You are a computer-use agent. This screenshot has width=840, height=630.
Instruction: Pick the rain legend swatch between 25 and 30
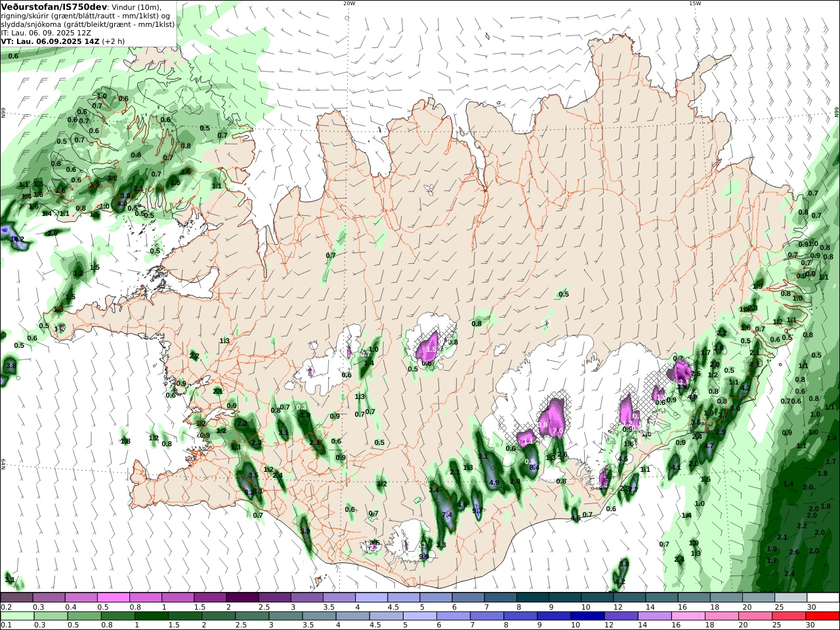pyautogui.click(x=789, y=616)
